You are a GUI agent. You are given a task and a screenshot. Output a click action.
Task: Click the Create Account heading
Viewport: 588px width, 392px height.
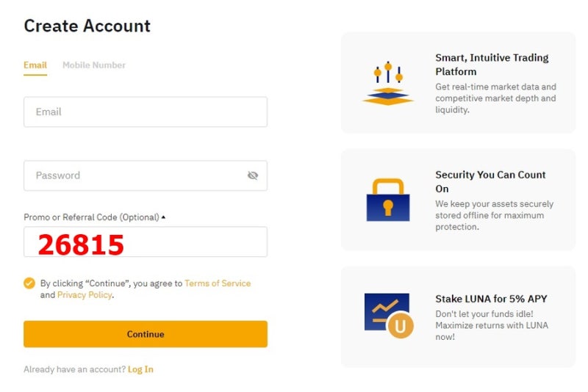click(x=87, y=26)
